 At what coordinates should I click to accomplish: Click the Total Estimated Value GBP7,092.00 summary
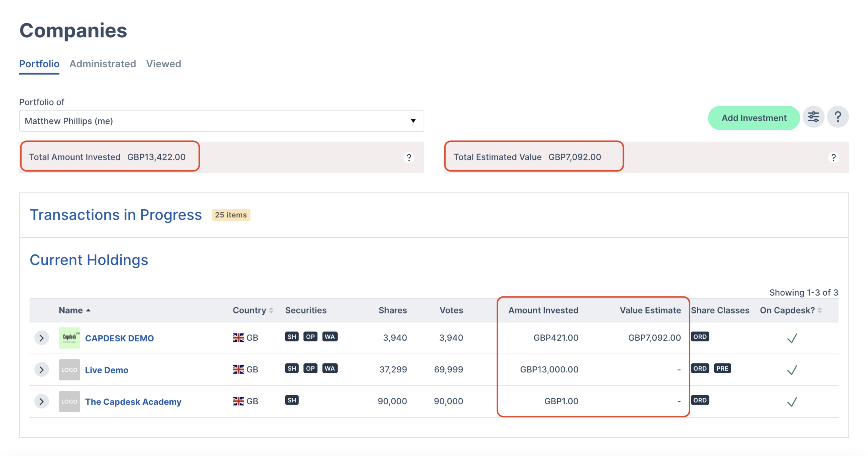pyautogui.click(x=527, y=157)
